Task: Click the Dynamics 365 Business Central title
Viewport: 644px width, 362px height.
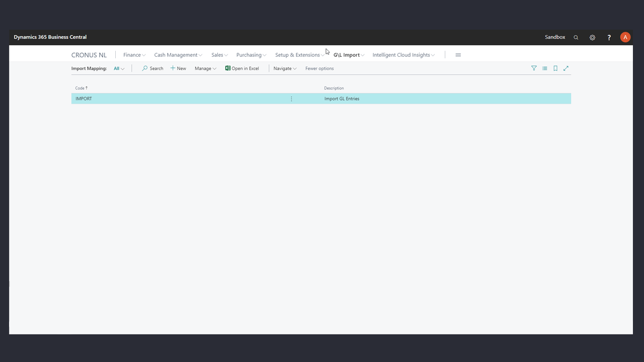Action: 50,37
